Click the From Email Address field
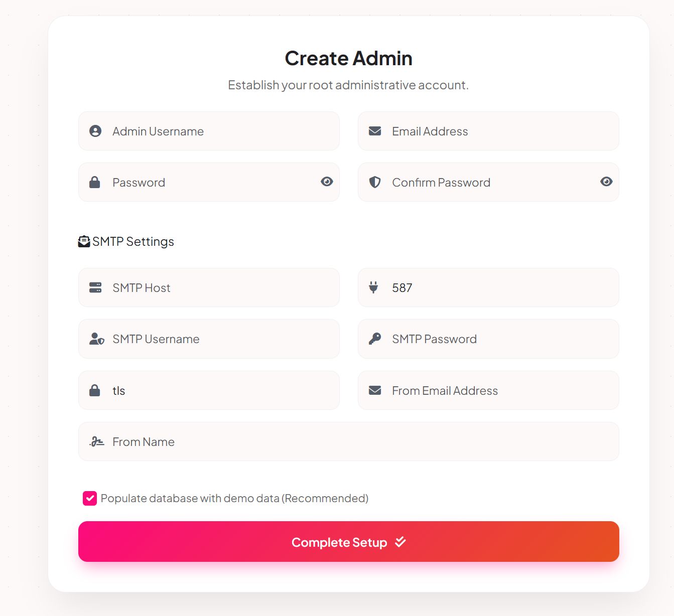674x616 pixels. (x=488, y=390)
